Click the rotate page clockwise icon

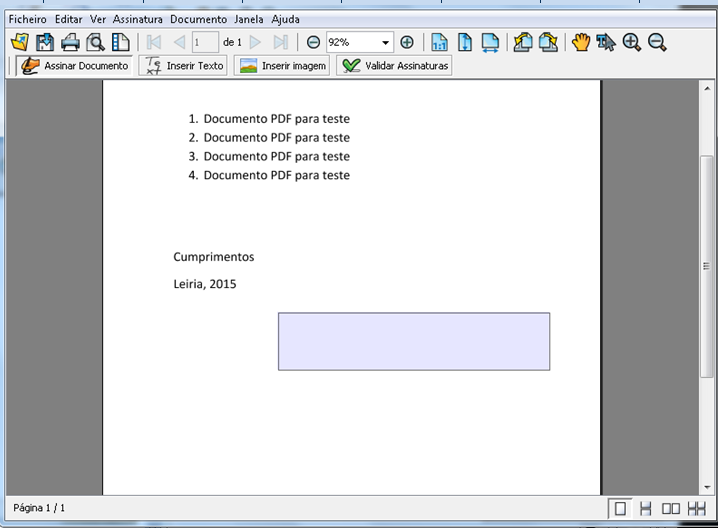pyautogui.click(x=548, y=42)
